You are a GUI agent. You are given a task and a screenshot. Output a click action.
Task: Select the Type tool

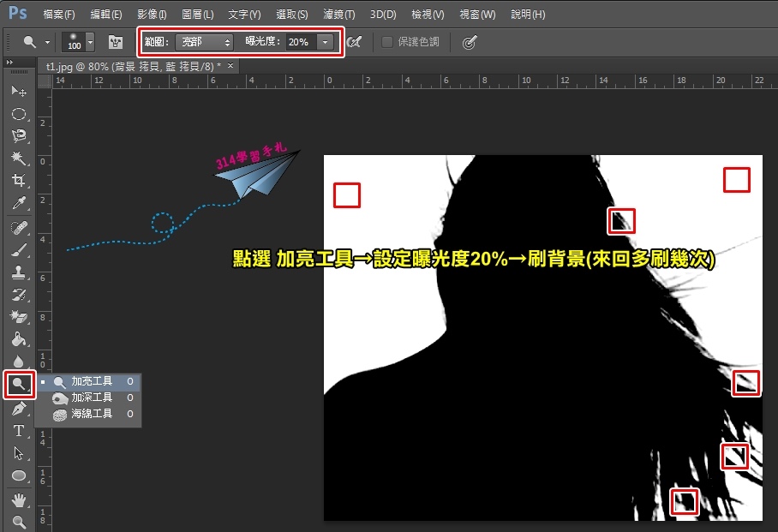pos(19,431)
